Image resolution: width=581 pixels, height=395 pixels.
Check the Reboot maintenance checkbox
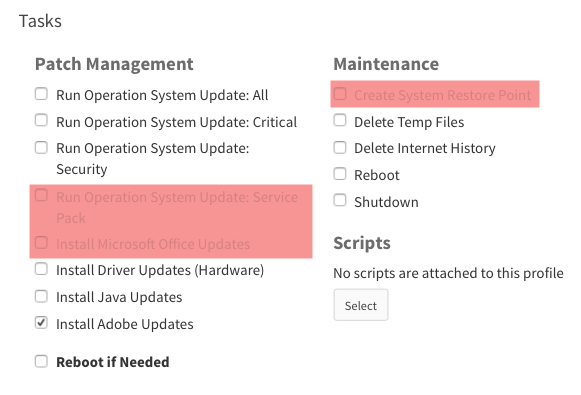(340, 174)
